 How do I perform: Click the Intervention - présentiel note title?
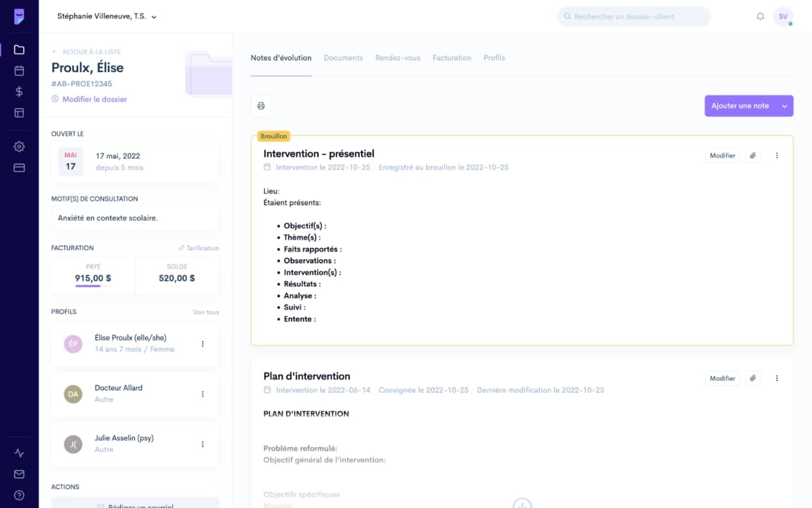pos(319,154)
